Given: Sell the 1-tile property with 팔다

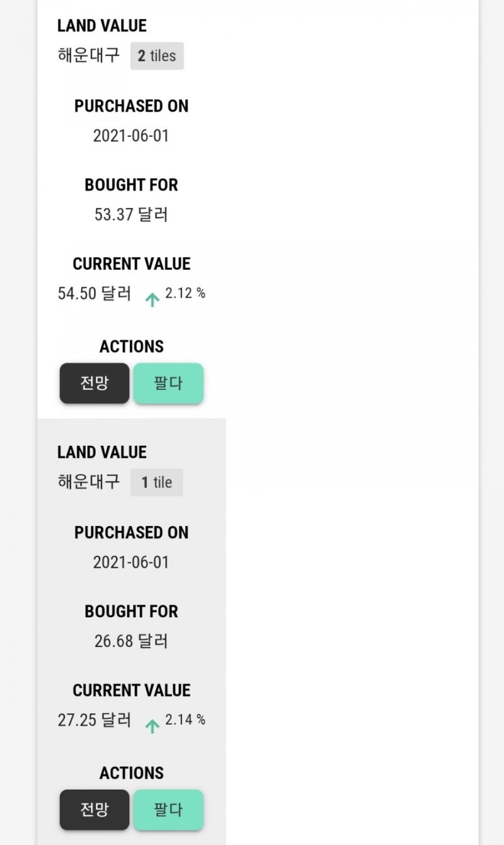Looking at the screenshot, I should pos(168,810).
